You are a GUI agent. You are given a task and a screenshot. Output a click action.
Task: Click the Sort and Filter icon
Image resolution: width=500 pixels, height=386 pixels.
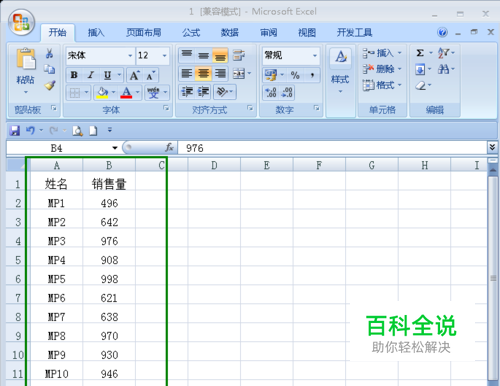(x=443, y=53)
